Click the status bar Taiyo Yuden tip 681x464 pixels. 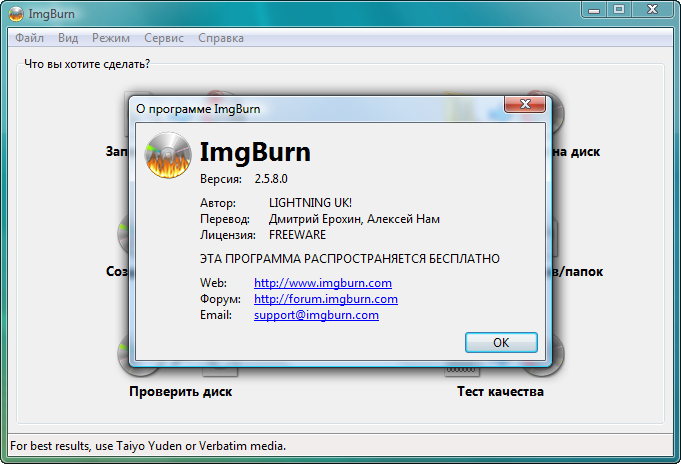pos(148,446)
